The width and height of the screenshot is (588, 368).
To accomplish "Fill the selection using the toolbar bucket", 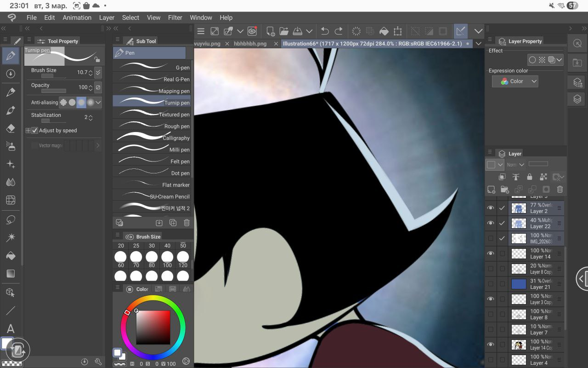I will pos(384,31).
